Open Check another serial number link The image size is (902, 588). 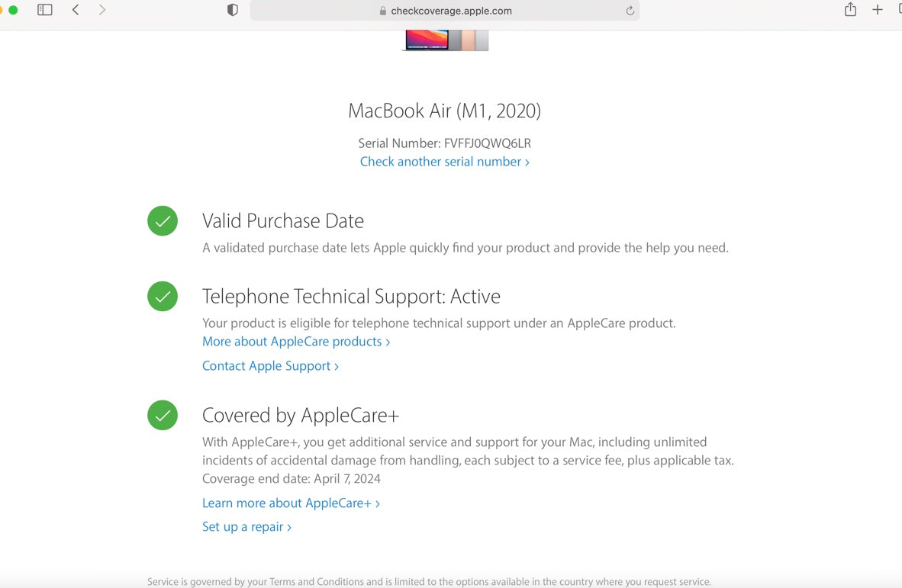click(x=444, y=162)
